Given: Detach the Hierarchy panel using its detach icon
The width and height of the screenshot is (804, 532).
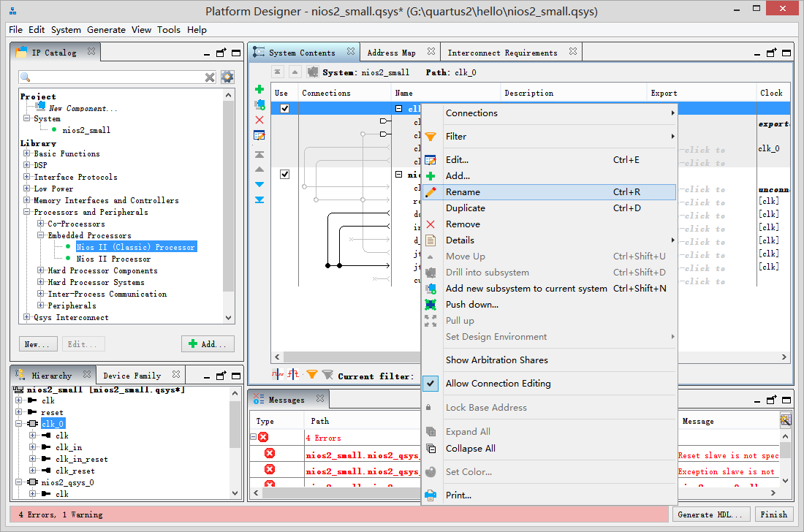Looking at the screenshot, I should 221,376.
